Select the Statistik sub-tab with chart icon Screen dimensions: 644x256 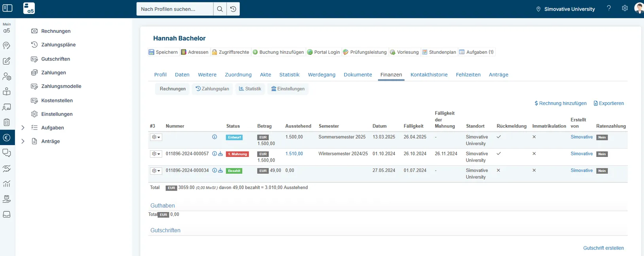(x=250, y=89)
